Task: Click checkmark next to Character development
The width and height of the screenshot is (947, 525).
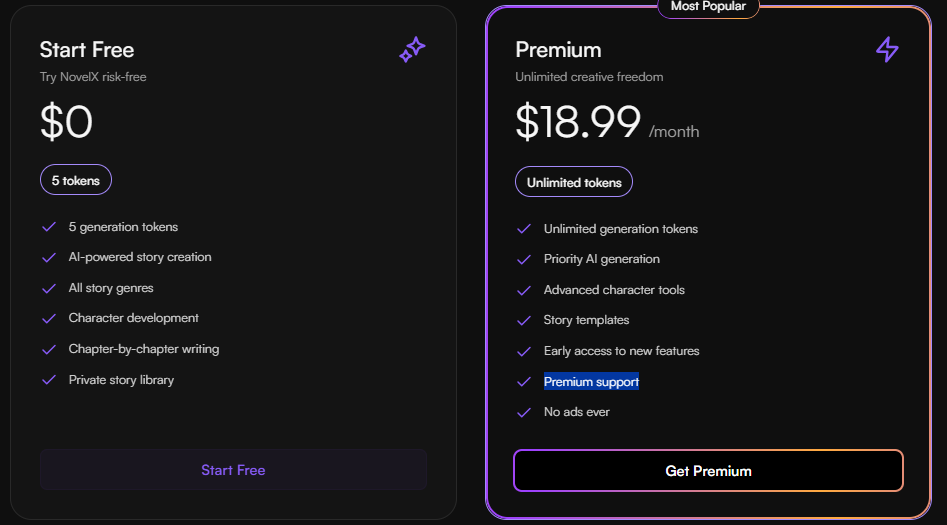Action: (x=49, y=318)
